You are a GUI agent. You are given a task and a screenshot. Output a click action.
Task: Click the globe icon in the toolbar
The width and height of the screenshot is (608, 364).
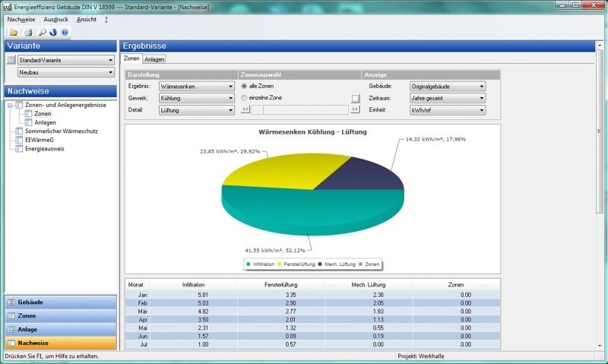53,32
